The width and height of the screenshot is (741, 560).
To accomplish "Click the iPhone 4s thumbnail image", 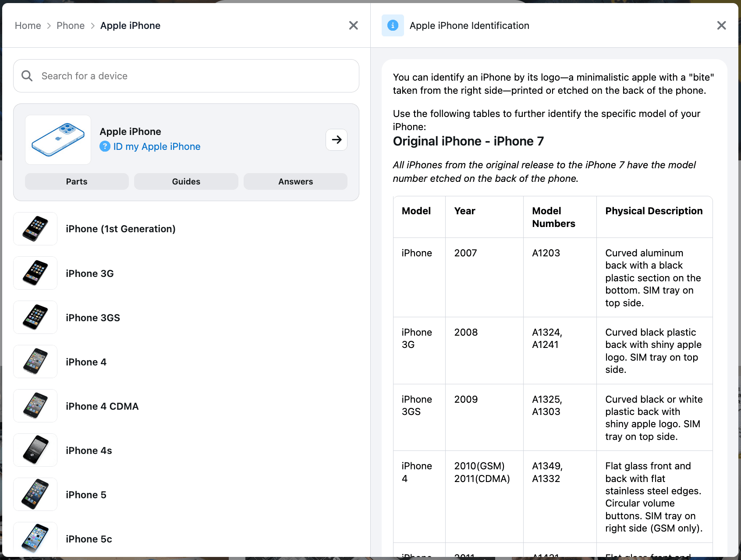I will point(35,450).
